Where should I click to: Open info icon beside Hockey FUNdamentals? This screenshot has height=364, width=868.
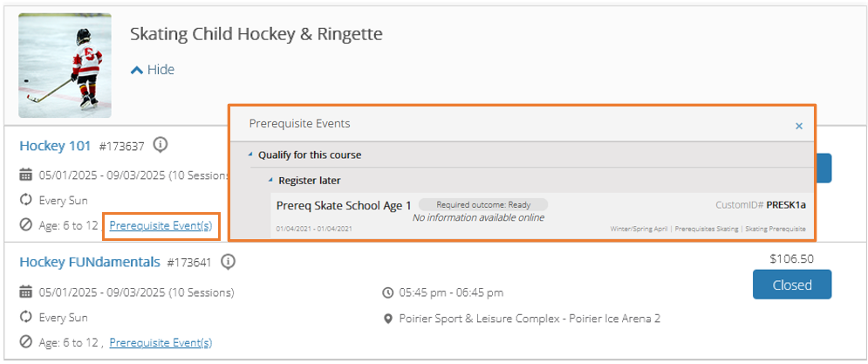[228, 262]
